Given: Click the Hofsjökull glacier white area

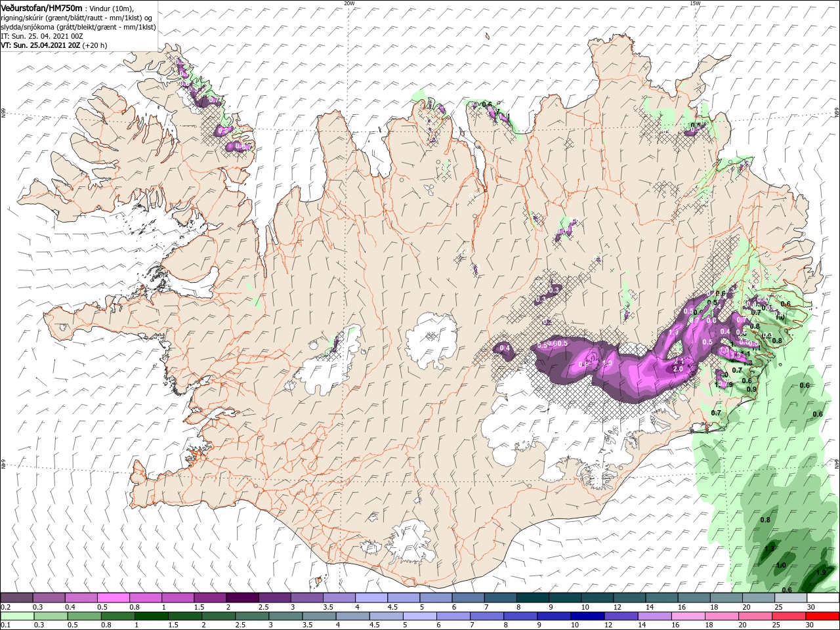Looking at the screenshot, I should 432,340.
